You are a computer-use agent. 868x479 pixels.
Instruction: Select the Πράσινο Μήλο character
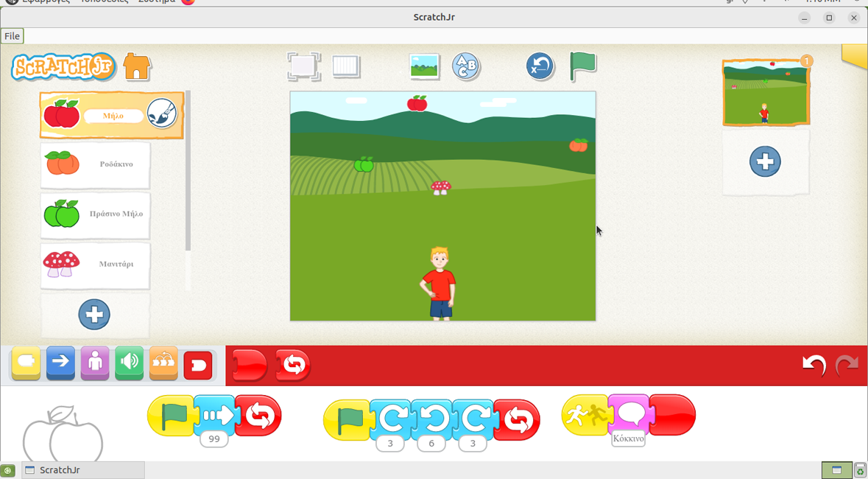click(x=96, y=214)
